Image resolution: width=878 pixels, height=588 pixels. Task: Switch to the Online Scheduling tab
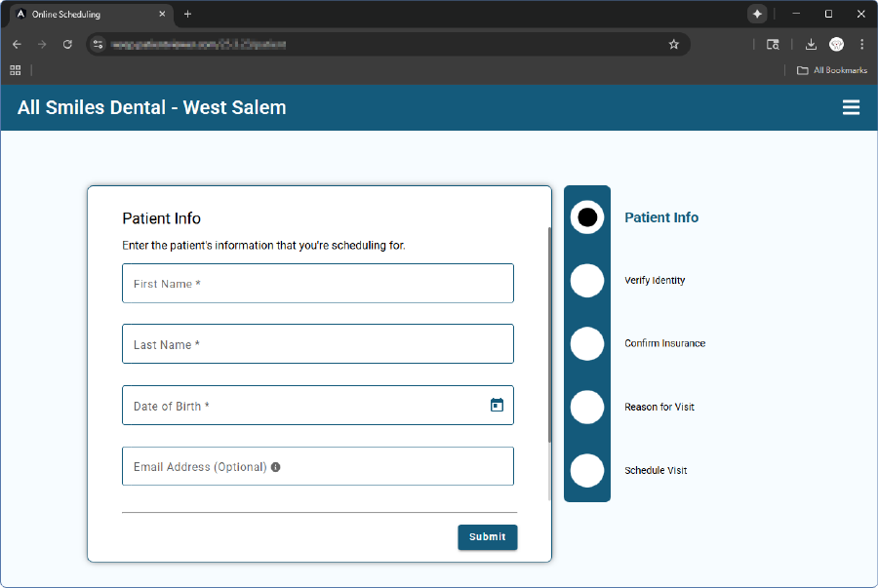coord(88,14)
